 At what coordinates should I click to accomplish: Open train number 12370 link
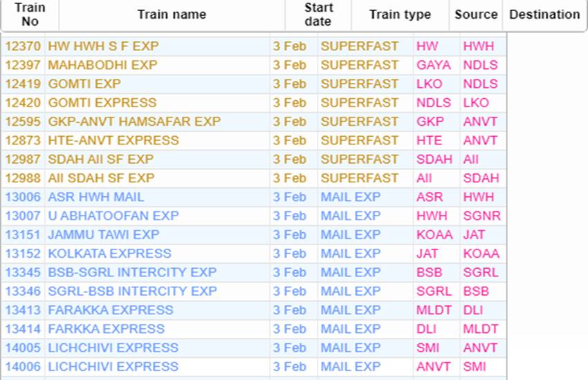[x=23, y=46]
